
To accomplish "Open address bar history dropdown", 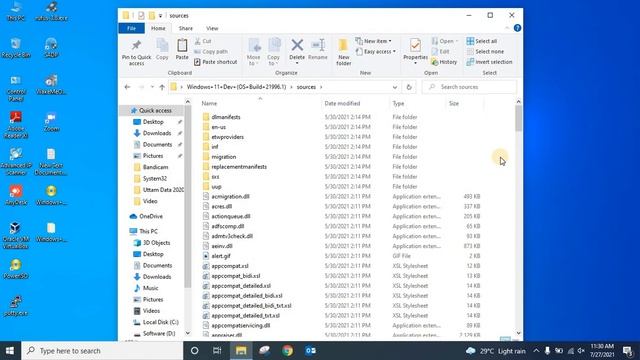I will [395, 87].
